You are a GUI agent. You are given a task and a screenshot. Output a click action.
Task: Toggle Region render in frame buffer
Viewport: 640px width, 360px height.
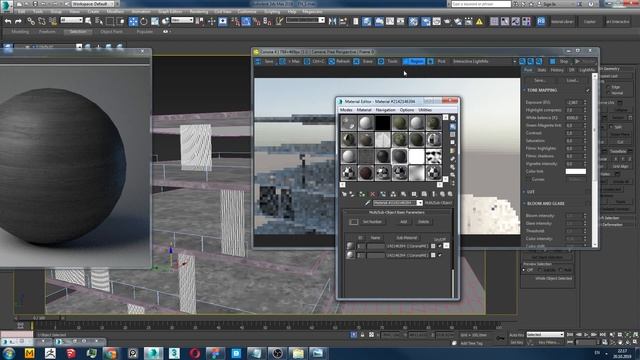[x=413, y=61]
